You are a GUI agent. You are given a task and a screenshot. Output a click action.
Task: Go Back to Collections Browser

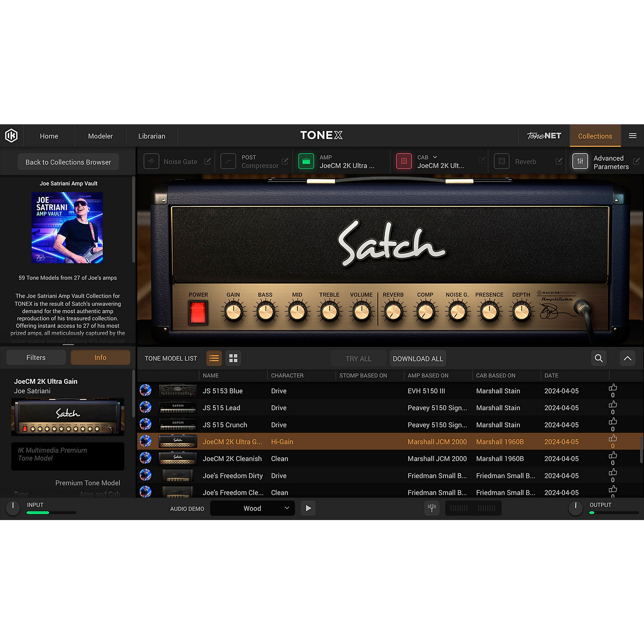(68, 162)
